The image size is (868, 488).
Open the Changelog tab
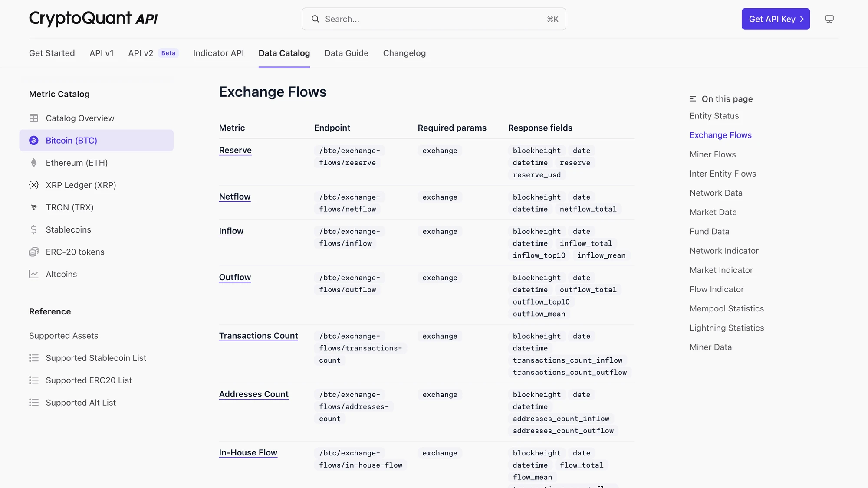(404, 53)
